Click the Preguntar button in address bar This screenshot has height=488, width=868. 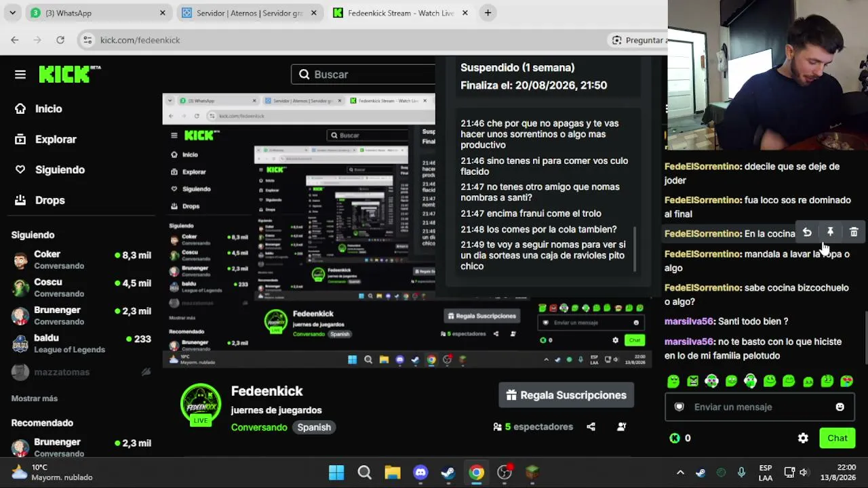(x=637, y=40)
